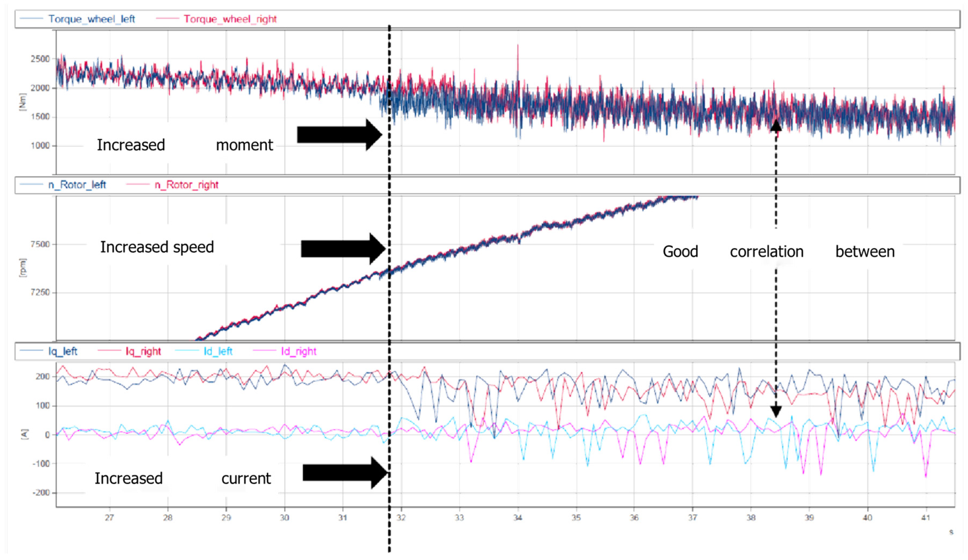Click the -200 label on current axis
Viewport: 968px width, 560px height.
click(40, 492)
